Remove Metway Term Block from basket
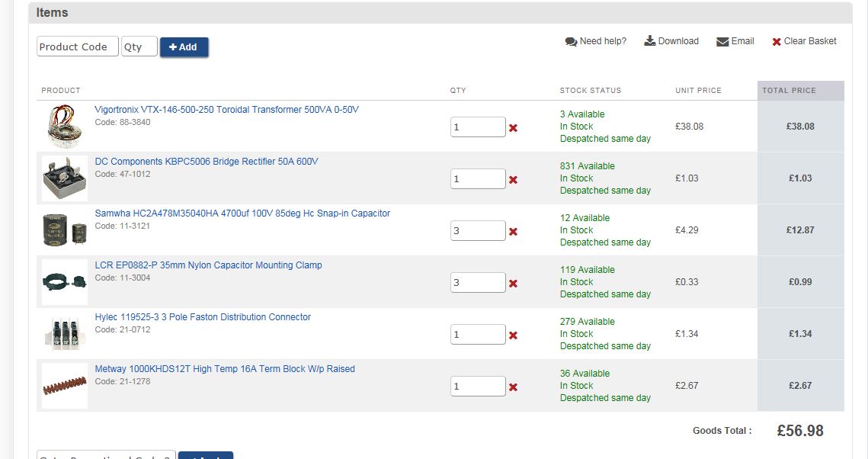The height and width of the screenshot is (459, 868). click(513, 387)
